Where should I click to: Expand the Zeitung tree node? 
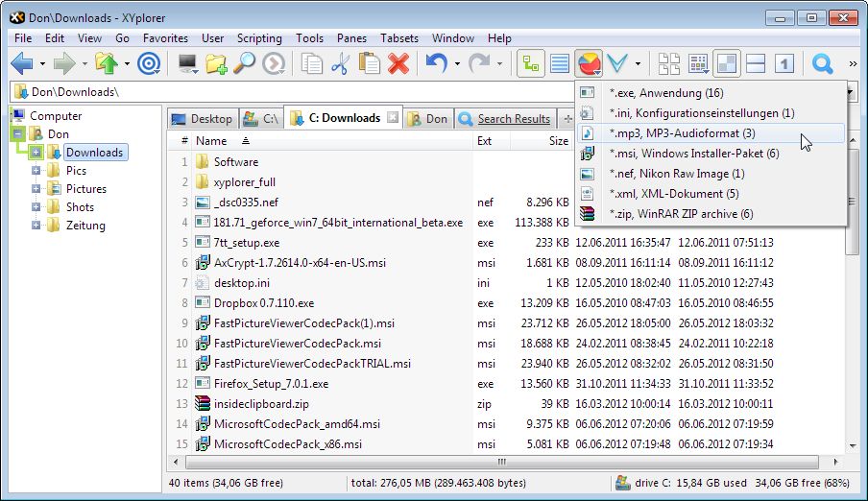(36, 226)
